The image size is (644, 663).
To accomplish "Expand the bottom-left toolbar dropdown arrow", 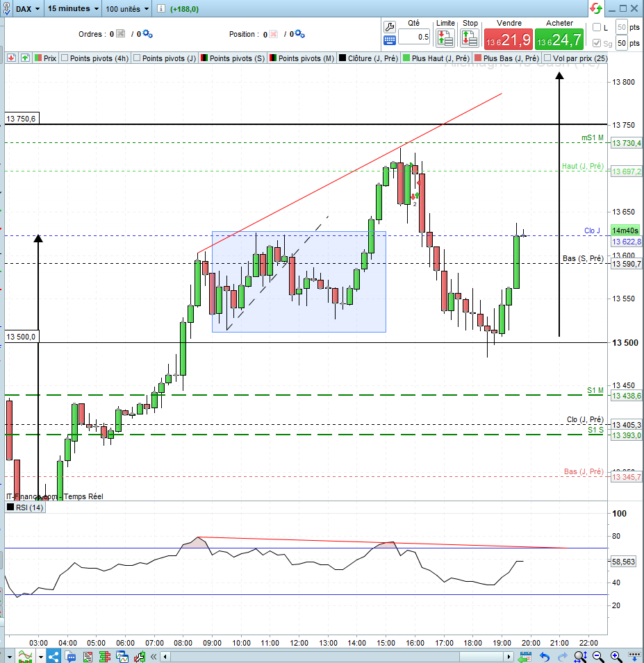I will 9,657.
